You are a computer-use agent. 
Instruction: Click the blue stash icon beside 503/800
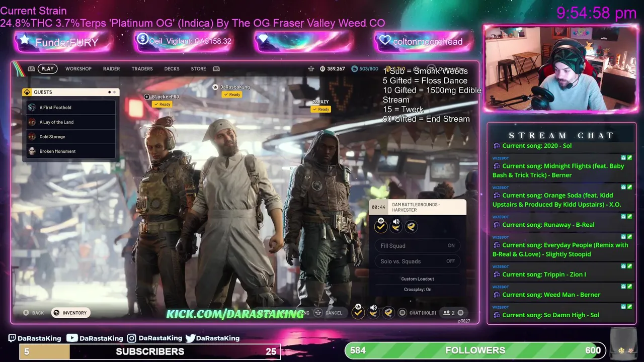354,69
